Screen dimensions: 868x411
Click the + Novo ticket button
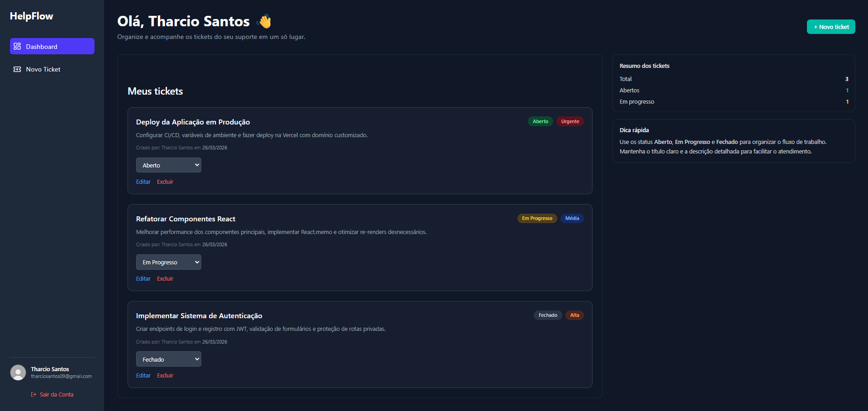point(831,27)
